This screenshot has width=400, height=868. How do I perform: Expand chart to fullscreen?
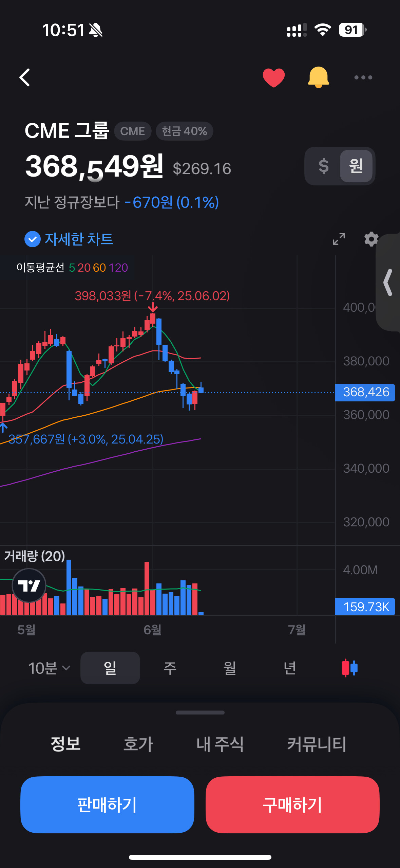coord(339,239)
